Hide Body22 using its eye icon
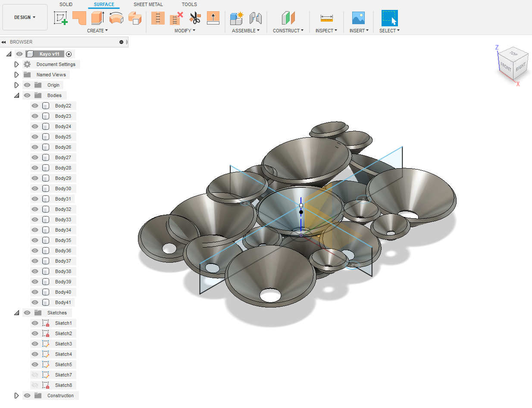 click(35, 106)
